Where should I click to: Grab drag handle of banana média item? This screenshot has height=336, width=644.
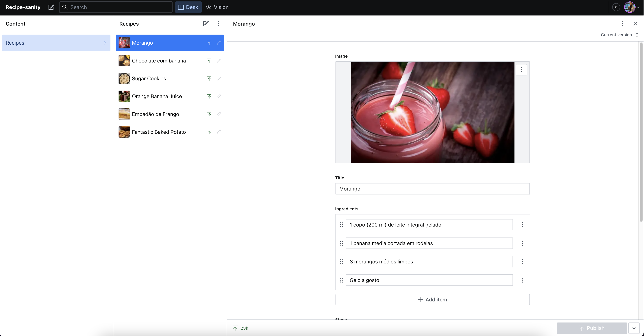pyautogui.click(x=341, y=243)
